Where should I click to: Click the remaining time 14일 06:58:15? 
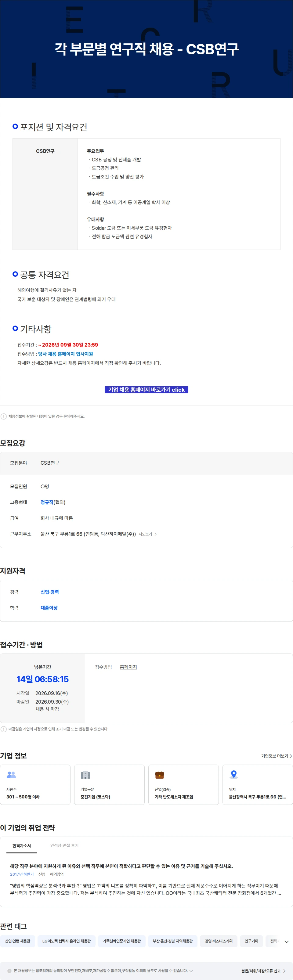(43, 679)
